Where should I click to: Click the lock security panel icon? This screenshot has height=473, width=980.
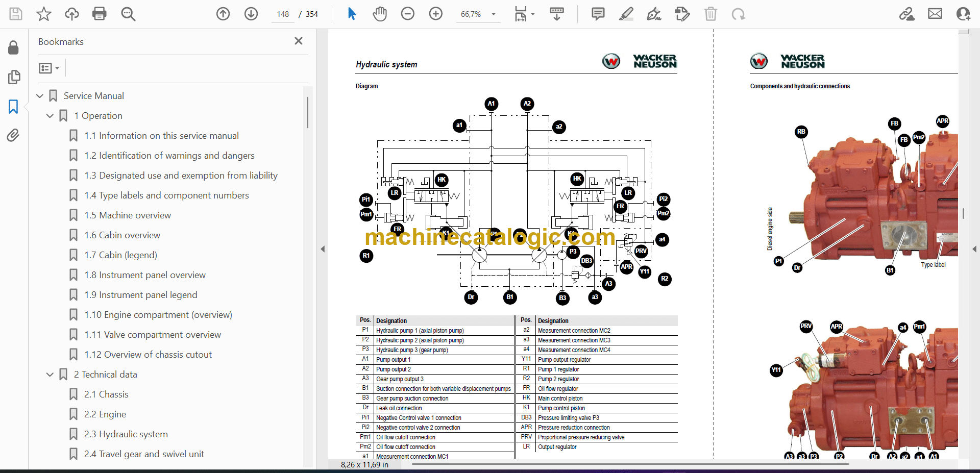[x=14, y=47]
